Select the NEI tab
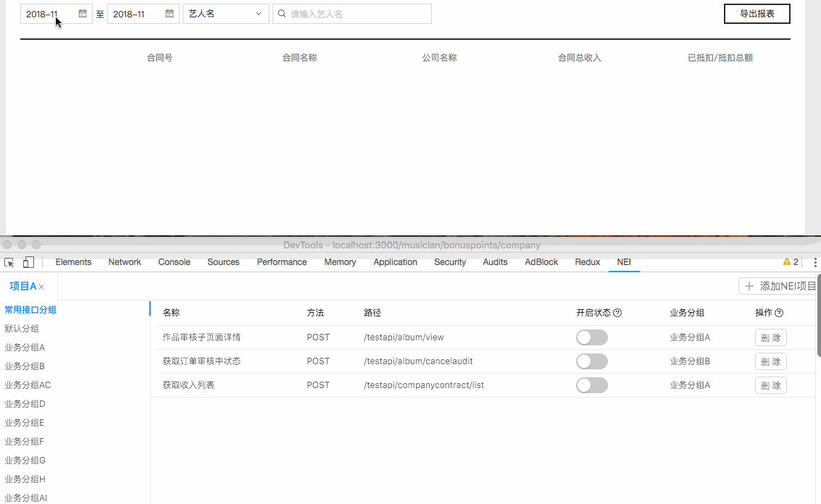821x504 pixels. pyautogui.click(x=624, y=262)
